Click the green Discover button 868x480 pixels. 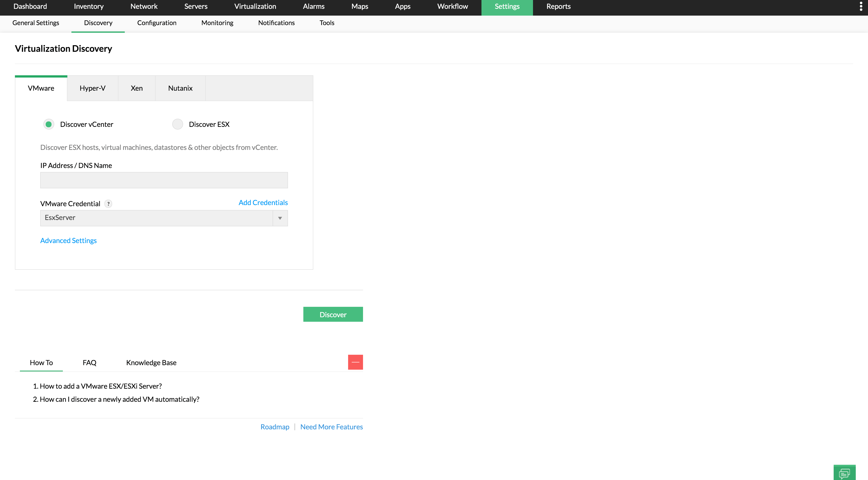(x=333, y=314)
